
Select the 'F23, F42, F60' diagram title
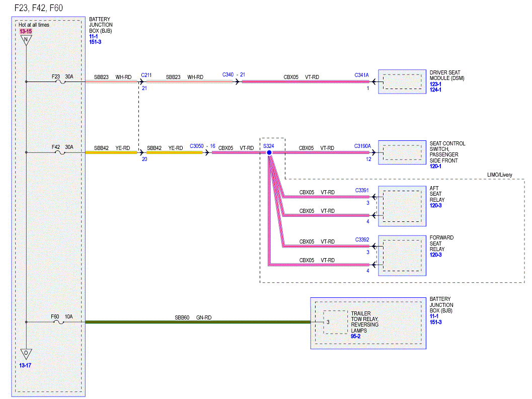click(39, 8)
